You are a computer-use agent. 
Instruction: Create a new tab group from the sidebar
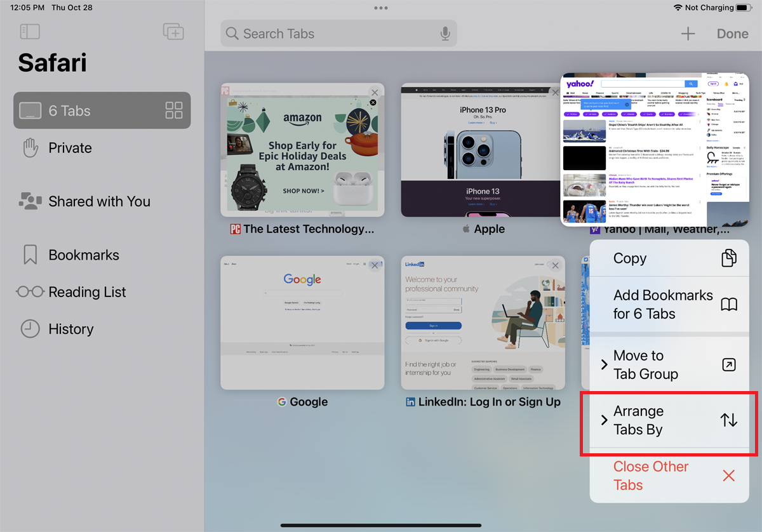coord(173,32)
